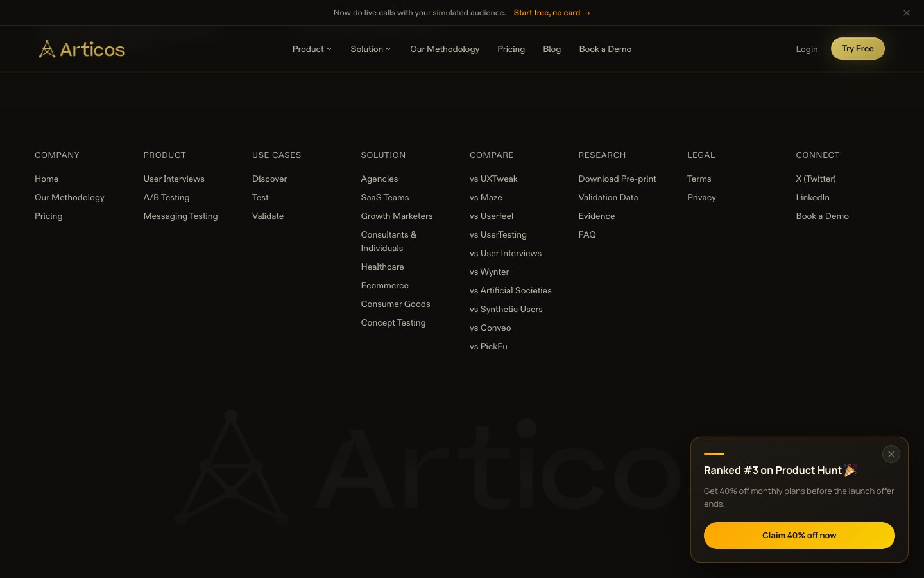Screen dimensions: 924x578
Task: Open vs Wynter comparison
Action: click(489, 272)
